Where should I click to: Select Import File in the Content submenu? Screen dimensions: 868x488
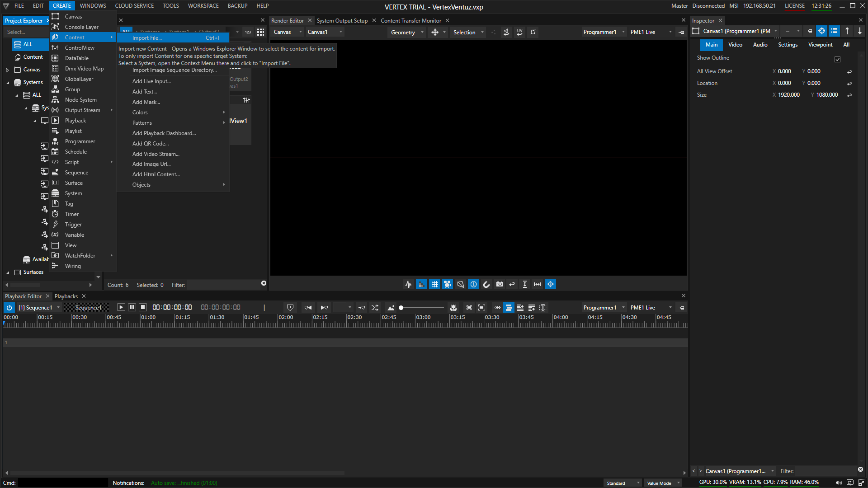147,38
